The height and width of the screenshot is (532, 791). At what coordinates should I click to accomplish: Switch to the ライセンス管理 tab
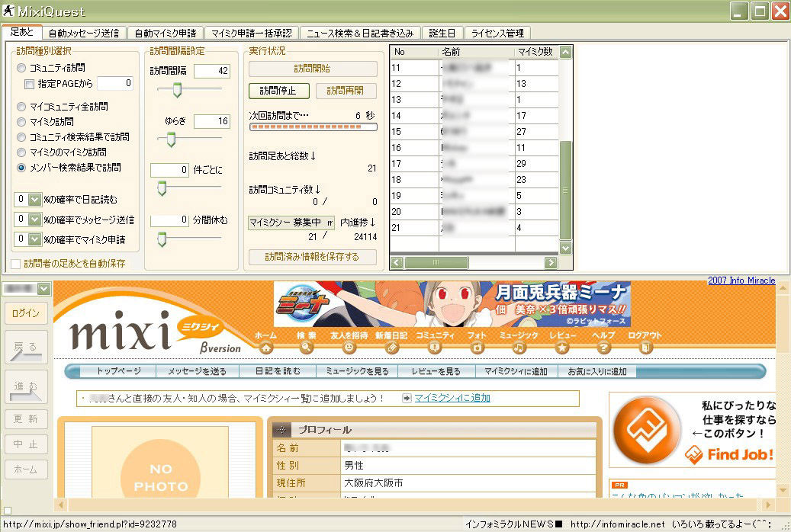click(497, 34)
